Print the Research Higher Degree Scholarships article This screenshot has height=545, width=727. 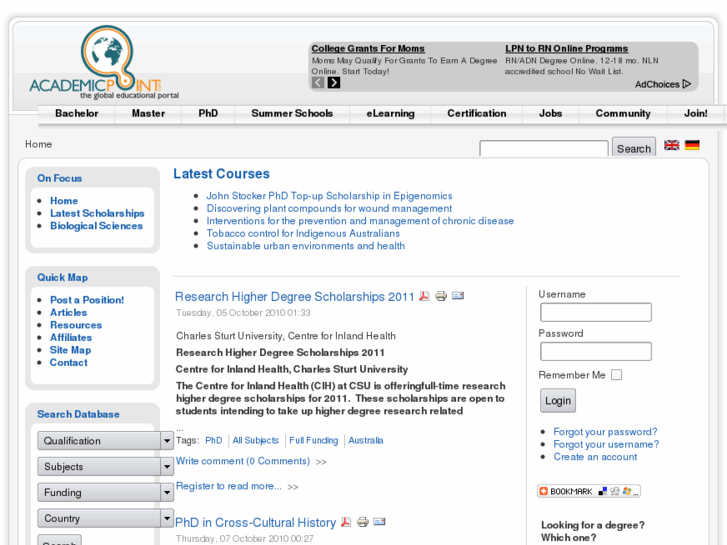(441, 296)
